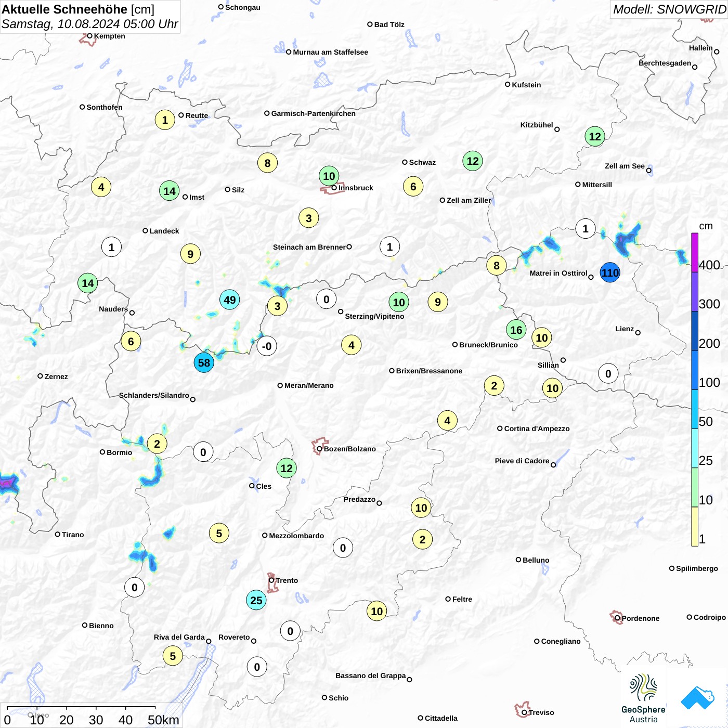Select the 25 cm marker near Trento
Viewport: 728px width, 728px height.
click(256, 600)
